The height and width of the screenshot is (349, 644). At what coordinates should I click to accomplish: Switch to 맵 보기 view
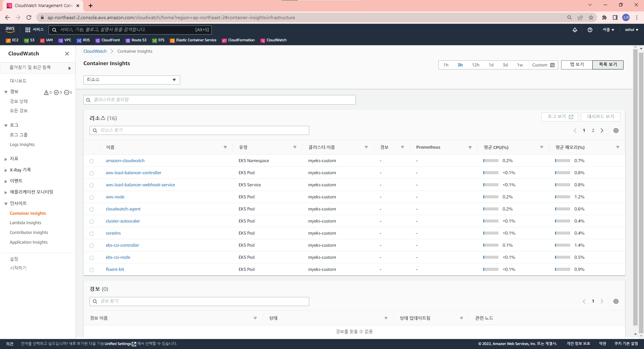pyautogui.click(x=577, y=65)
